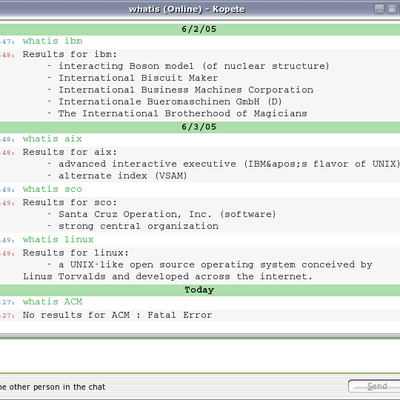Screen dimensions: 400x400
Task: Click 'strong central organization' result
Action: tap(138, 226)
